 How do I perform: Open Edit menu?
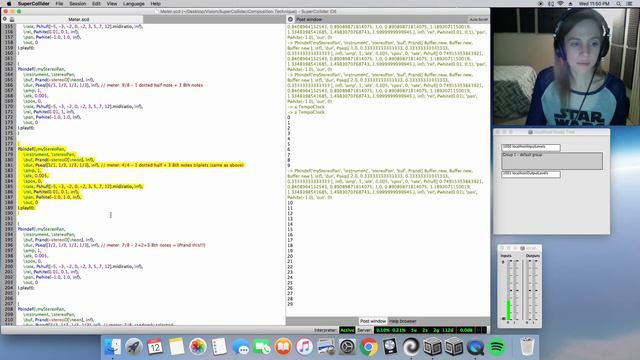pos(96,4)
